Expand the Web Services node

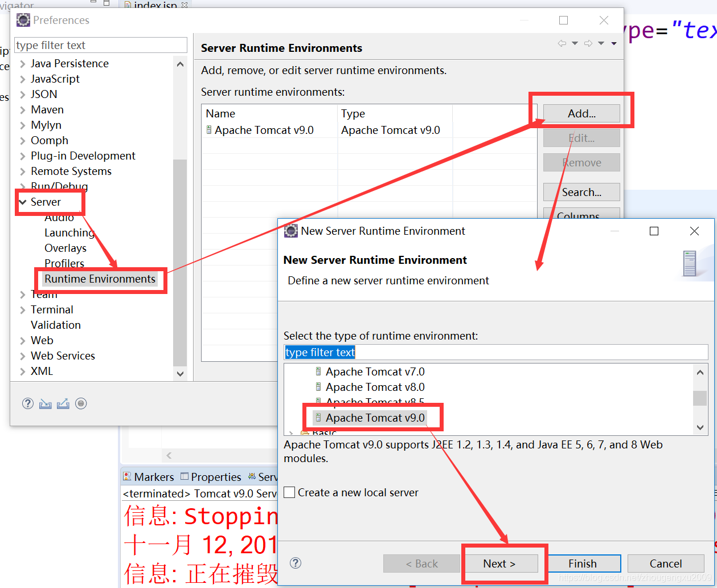(x=23, y=356)
